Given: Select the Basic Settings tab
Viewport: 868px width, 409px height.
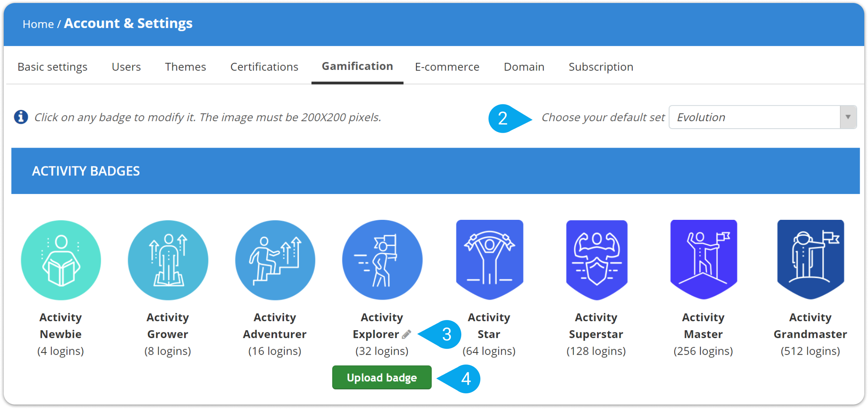Looking at the screenshot, I should [52, 66].
